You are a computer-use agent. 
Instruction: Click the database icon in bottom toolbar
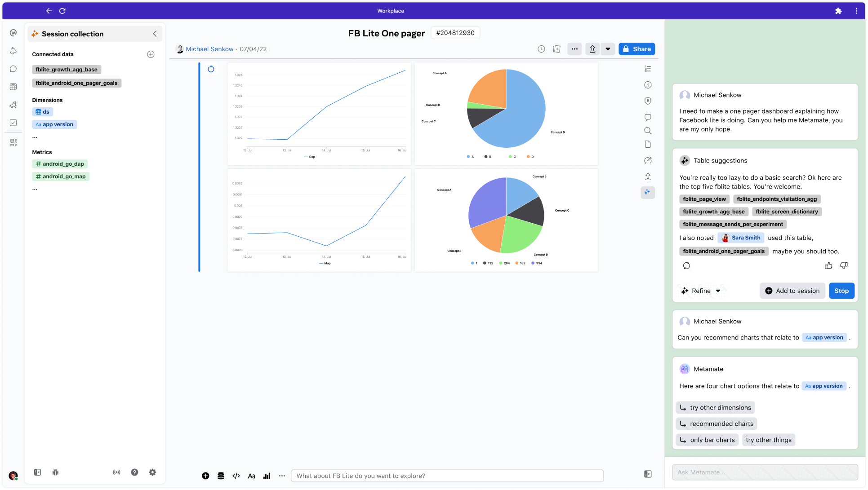pos(221,476)
